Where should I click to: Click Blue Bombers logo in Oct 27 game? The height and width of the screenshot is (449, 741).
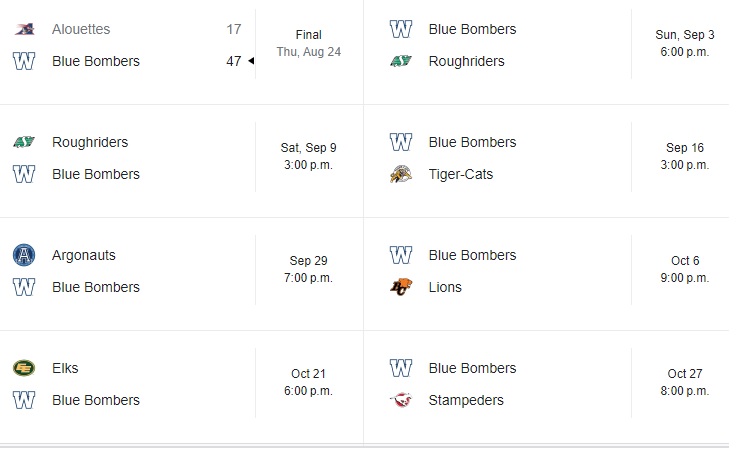(x=401, y=368)
